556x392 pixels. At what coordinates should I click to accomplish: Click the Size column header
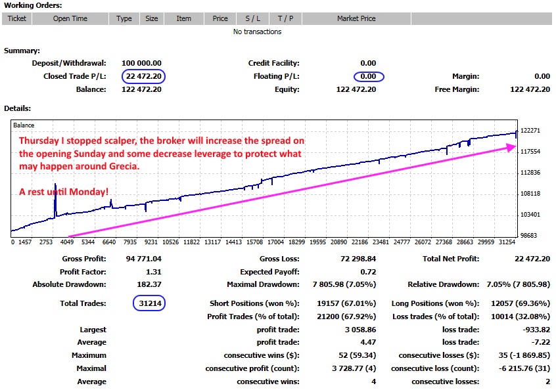[x=152, y=19]
